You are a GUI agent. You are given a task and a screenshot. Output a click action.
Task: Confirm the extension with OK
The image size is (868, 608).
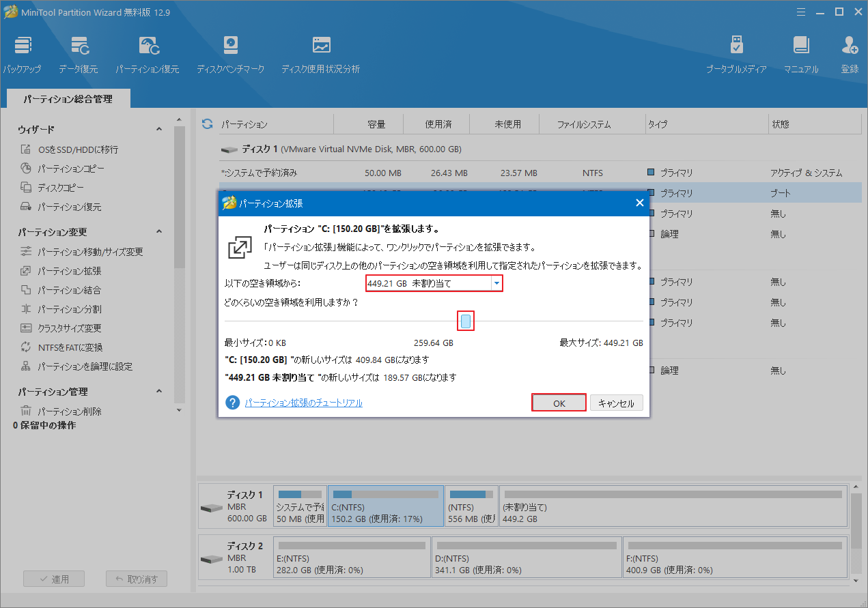[x=559, y=403]
